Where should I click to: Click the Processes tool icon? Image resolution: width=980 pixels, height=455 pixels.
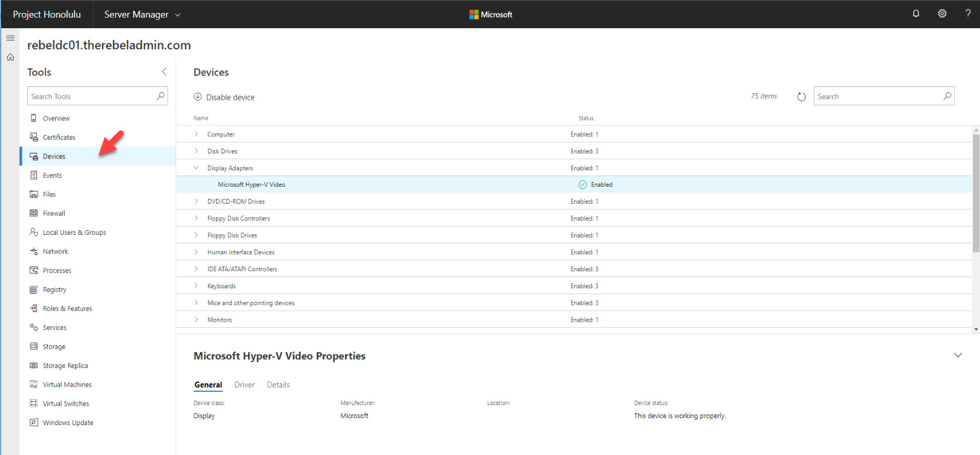33,270
